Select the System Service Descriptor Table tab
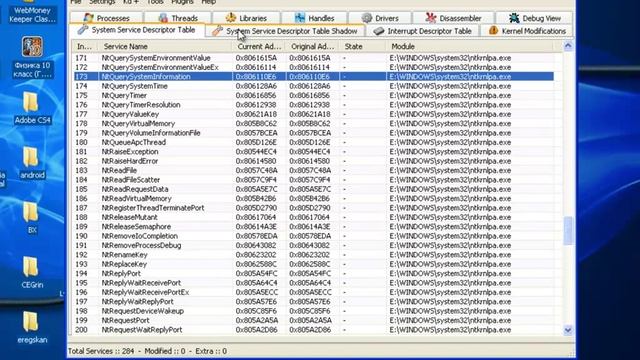The height and width of the screenshot is (360, 640). point(137,30)
